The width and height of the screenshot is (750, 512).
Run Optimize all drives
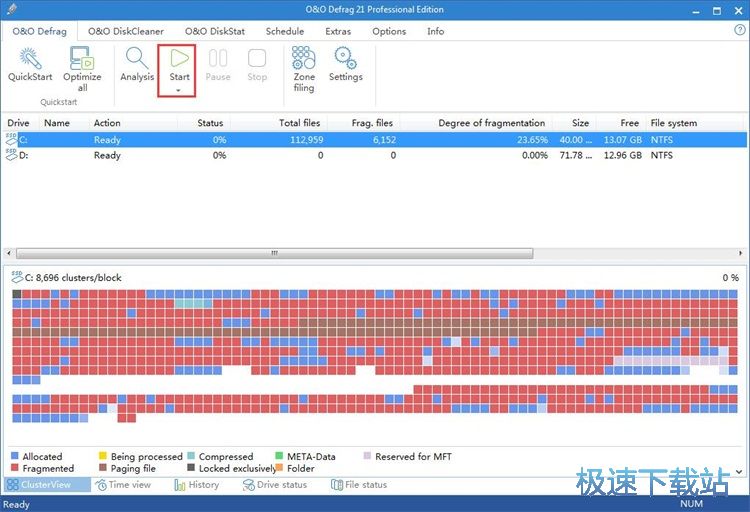click(x=82, y=58)
